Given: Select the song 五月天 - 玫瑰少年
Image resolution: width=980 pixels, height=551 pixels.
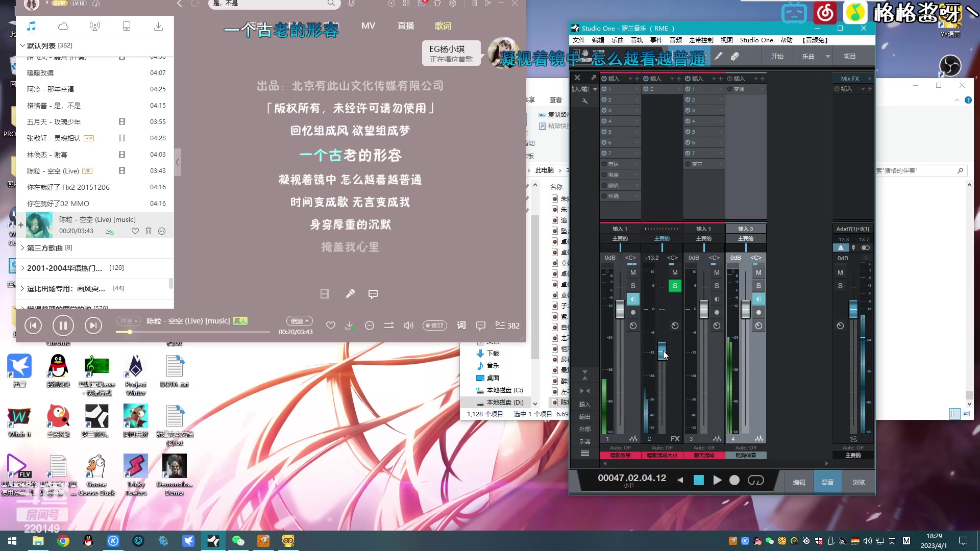Looking at the screenshot, I should point(95,122).
